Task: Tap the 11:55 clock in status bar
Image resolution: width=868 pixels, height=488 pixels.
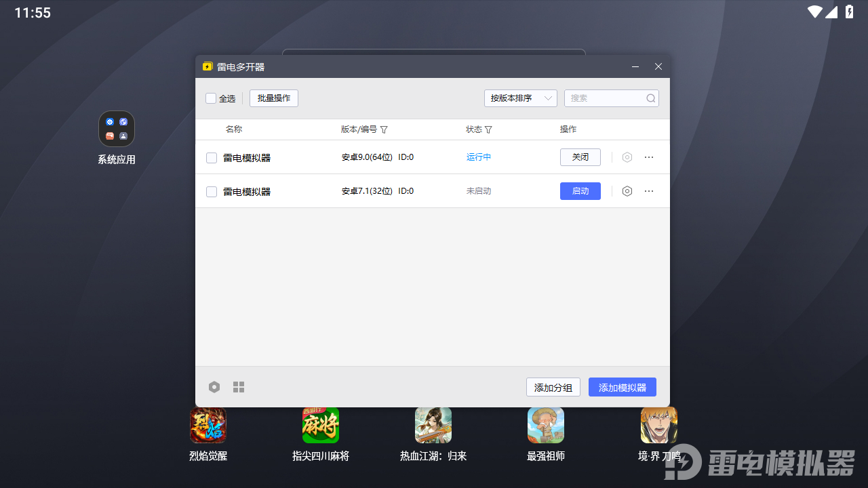Action: pos(33,13)
